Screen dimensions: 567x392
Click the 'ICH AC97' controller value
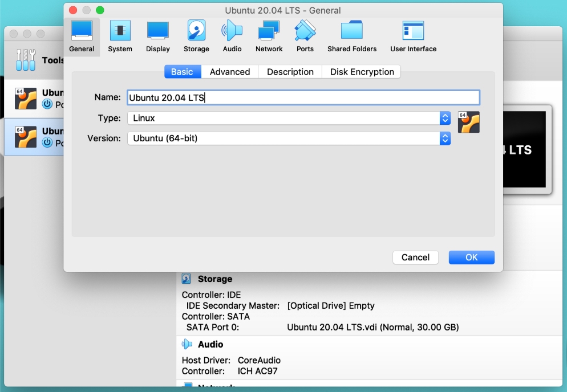pos(257,371)
